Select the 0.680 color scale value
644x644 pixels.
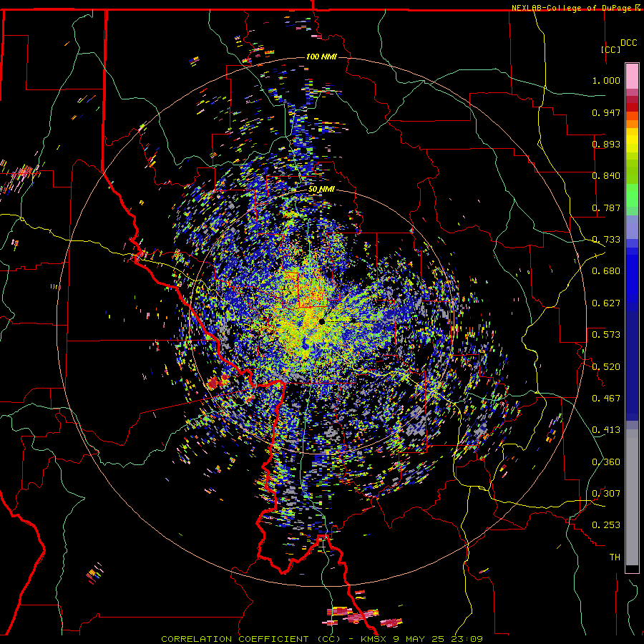[606, 271]
